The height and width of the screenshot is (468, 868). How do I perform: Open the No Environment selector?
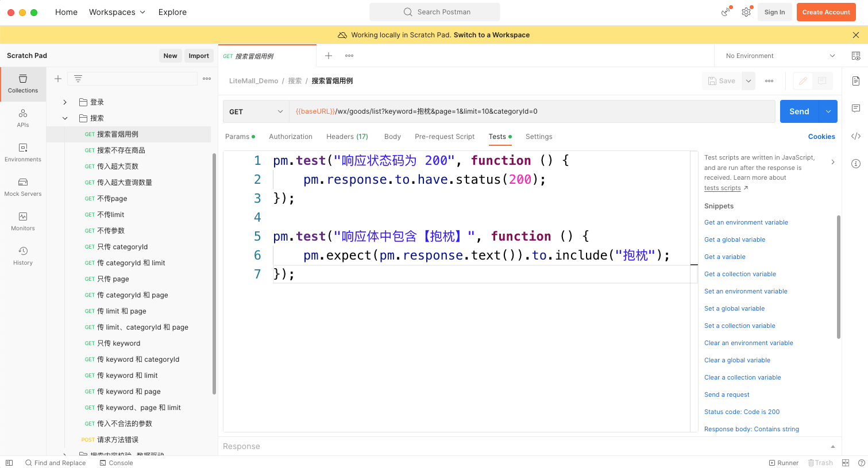pos(779,56)
